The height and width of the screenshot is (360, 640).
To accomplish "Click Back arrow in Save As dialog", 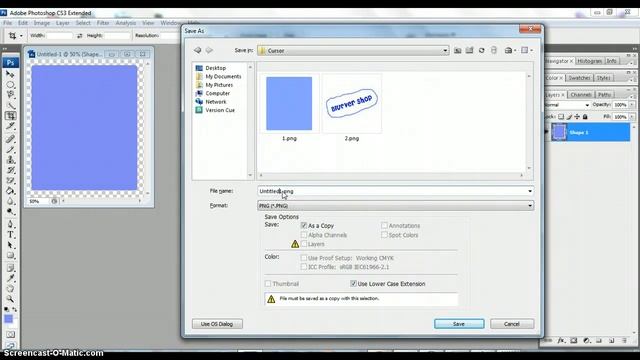I will tap(198, 50).
